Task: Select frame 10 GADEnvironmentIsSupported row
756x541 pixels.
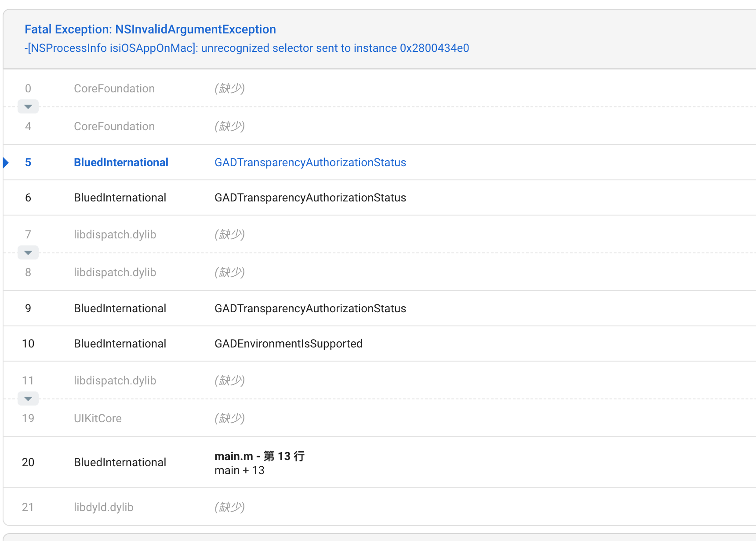Action: 288,344
